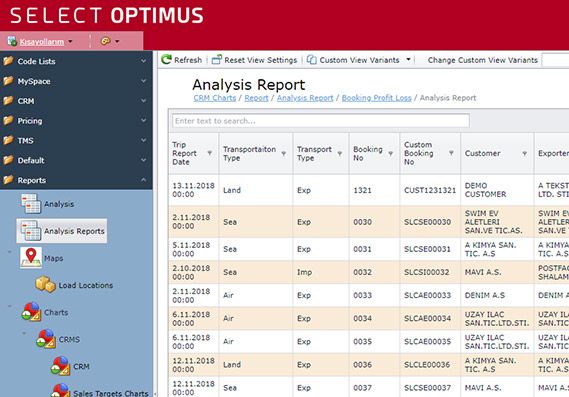Follow the CRM Charts breadcrumb link
This screenshot has width=569, height=397.
(214, 98)
